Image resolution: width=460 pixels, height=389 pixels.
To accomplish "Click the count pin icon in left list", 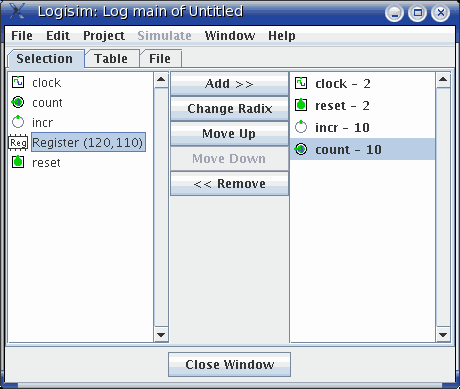I will (18, 102).
